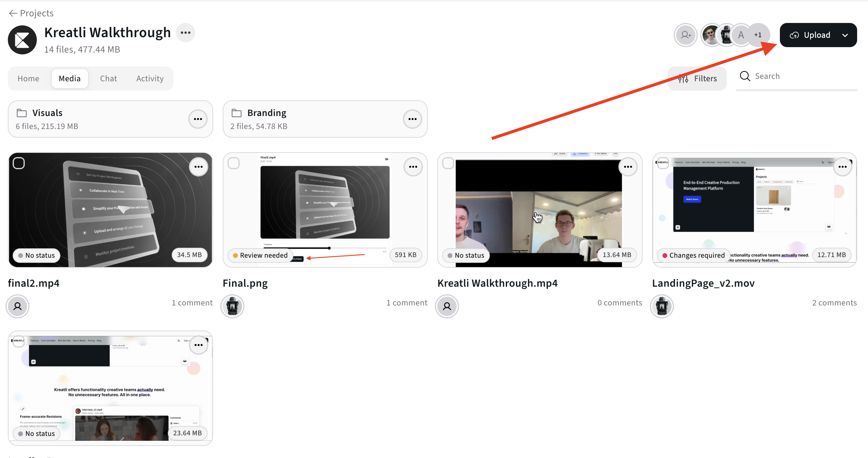Expand the Upload dropdown arrow
This screenshot has width=868, height=458.
(x=845, y=35)
